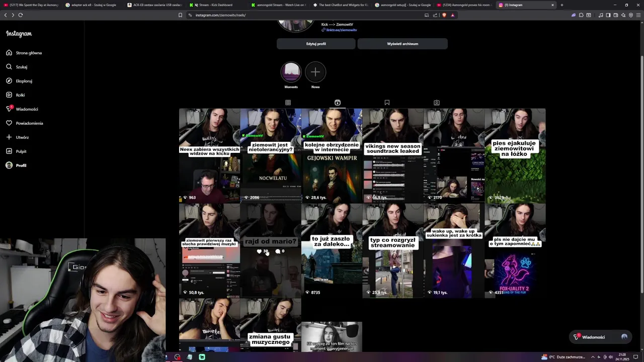
Task: Open the reel 'wake up, wake up sukienka jest za krótka'
Action: pyautogui.click(x=454, y=250)
